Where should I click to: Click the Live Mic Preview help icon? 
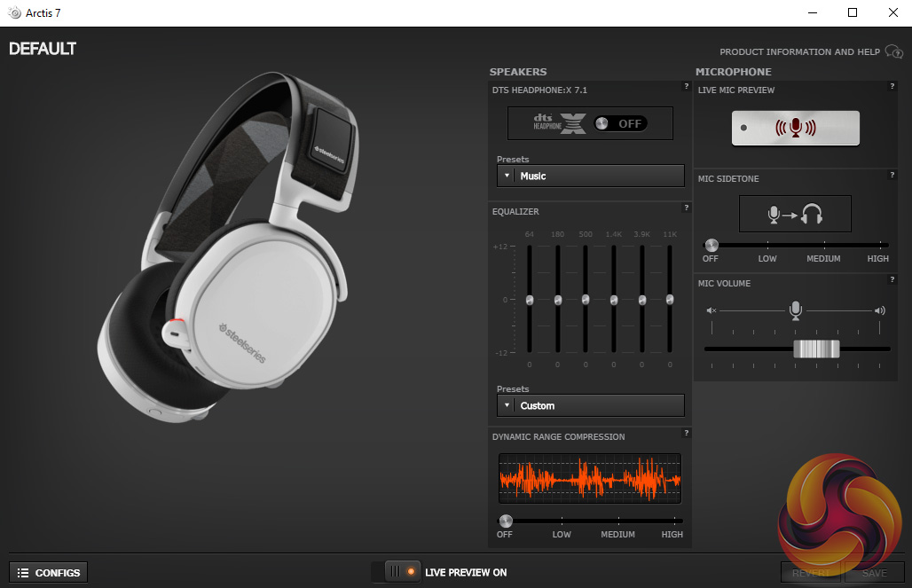point(892,86)
